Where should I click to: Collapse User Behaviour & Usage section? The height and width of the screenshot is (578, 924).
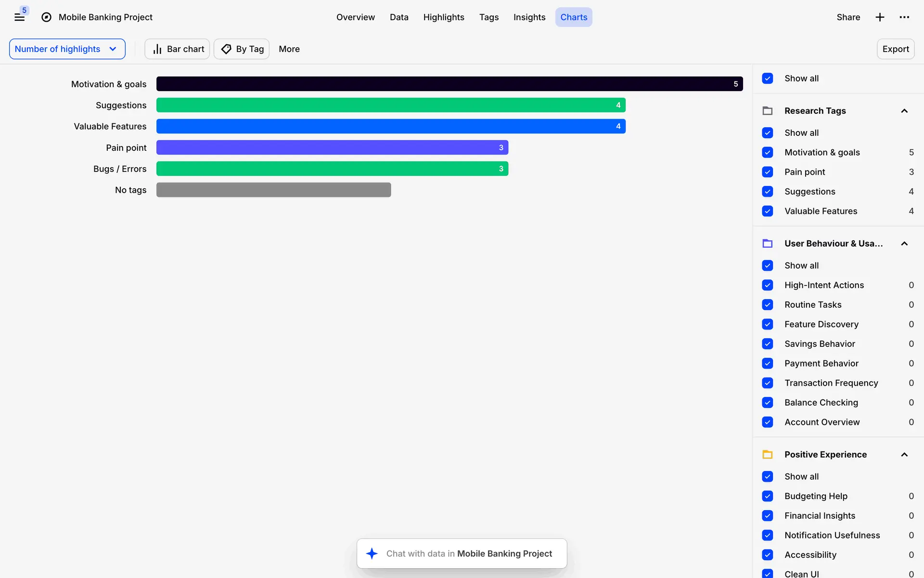904,244
